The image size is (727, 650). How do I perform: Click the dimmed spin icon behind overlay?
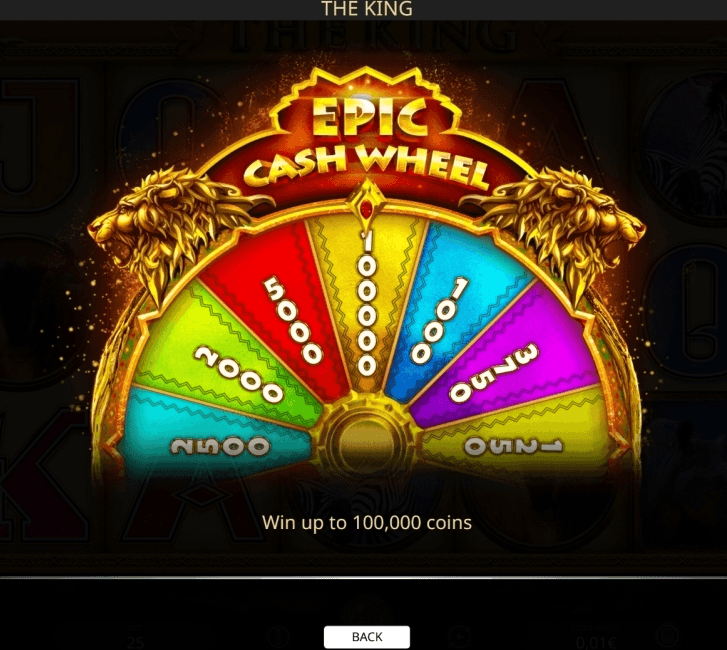pos(459,638)
